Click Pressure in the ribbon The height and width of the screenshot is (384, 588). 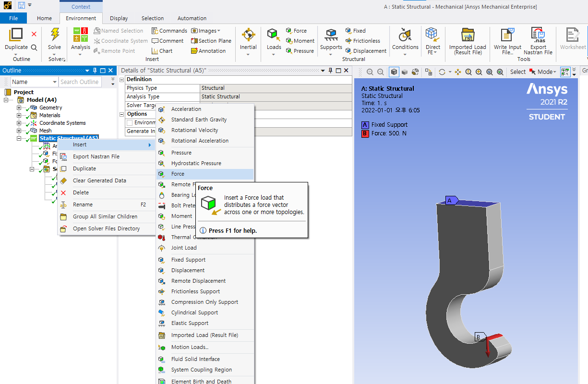click(x=300, y=51)
